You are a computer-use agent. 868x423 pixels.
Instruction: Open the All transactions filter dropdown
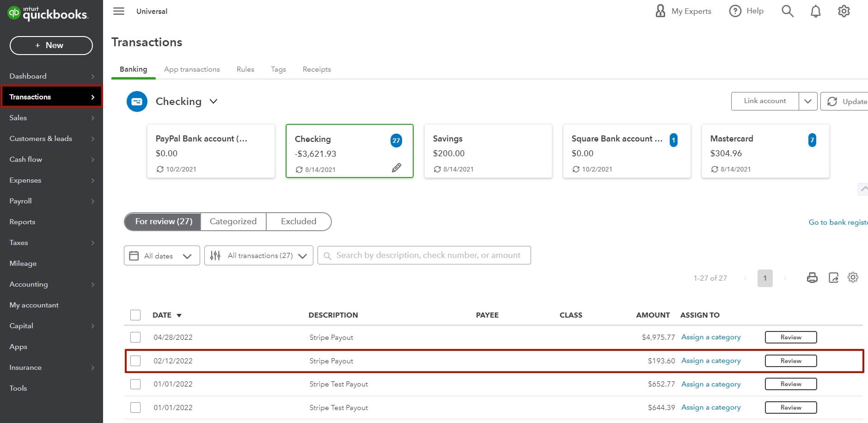click(258, 255)
